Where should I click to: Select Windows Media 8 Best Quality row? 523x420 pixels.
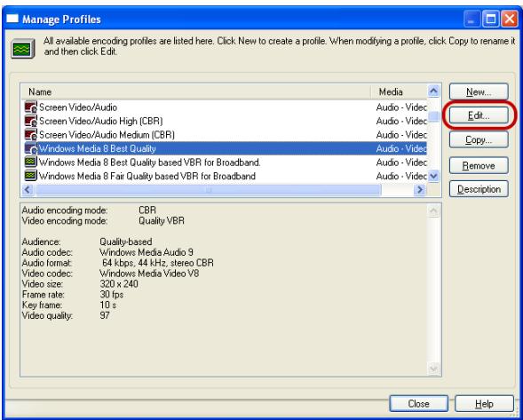(224, 148)
